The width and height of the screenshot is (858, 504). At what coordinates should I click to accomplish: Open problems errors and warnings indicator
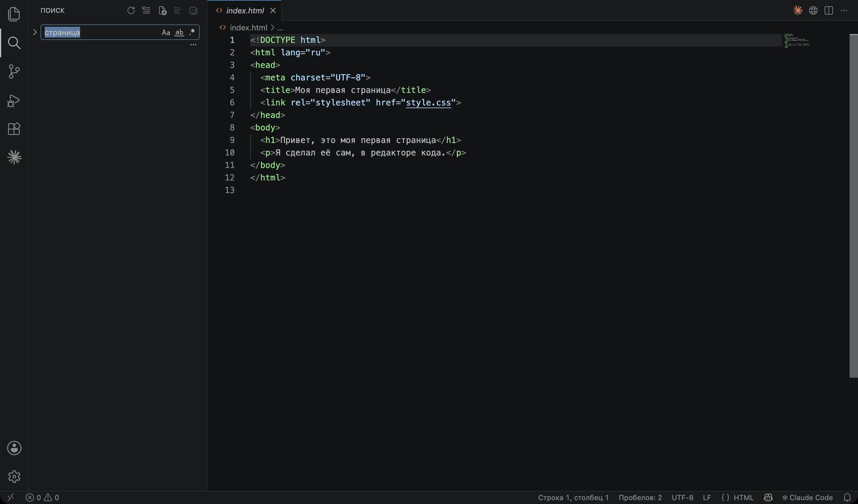42,498
